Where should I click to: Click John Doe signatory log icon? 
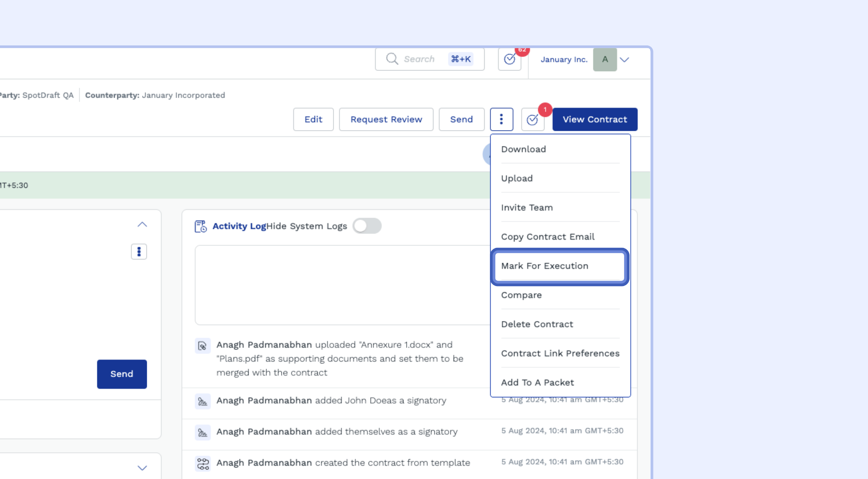click(x=202, y=401)
